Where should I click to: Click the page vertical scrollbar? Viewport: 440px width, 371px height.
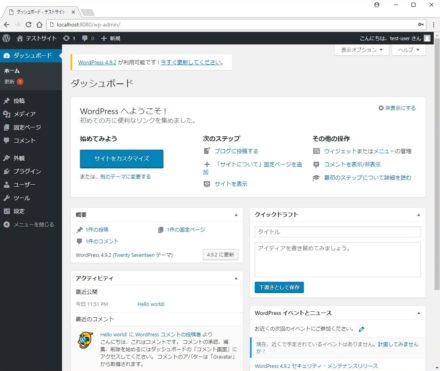point(437,164)
